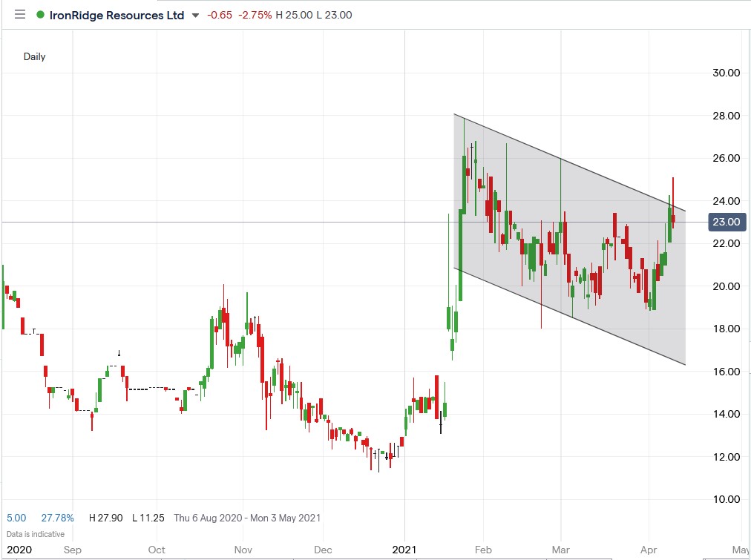The width and height of the screenshot is (751, 560).
Task: Click the Thu 6 Aug 2020 - Mon 3 May 2021 date range
Action: click(247, 518)
